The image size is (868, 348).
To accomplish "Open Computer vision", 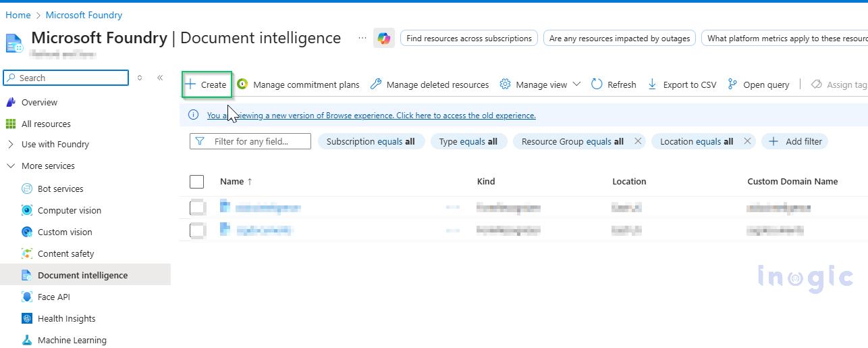I will 70,211.
